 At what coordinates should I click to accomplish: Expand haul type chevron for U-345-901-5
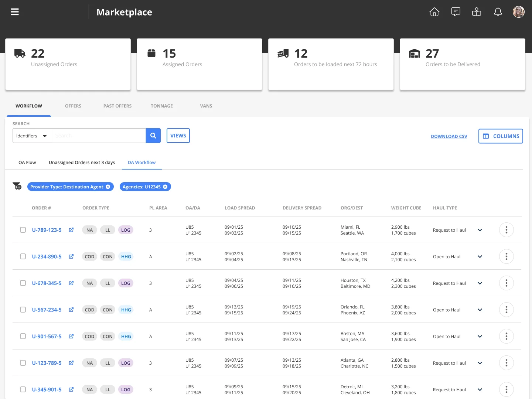click(480, 389)
